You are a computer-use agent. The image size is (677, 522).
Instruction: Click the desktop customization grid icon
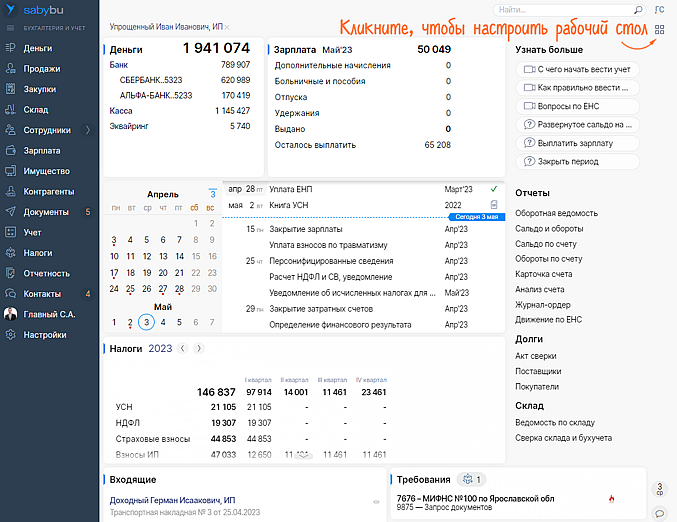659,30
